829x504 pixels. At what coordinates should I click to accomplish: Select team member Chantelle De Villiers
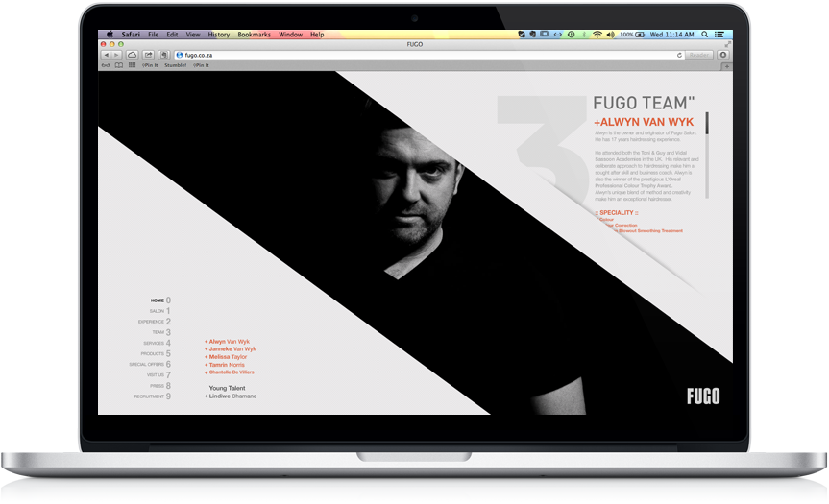pyautogui.click(x=230, y=372)
